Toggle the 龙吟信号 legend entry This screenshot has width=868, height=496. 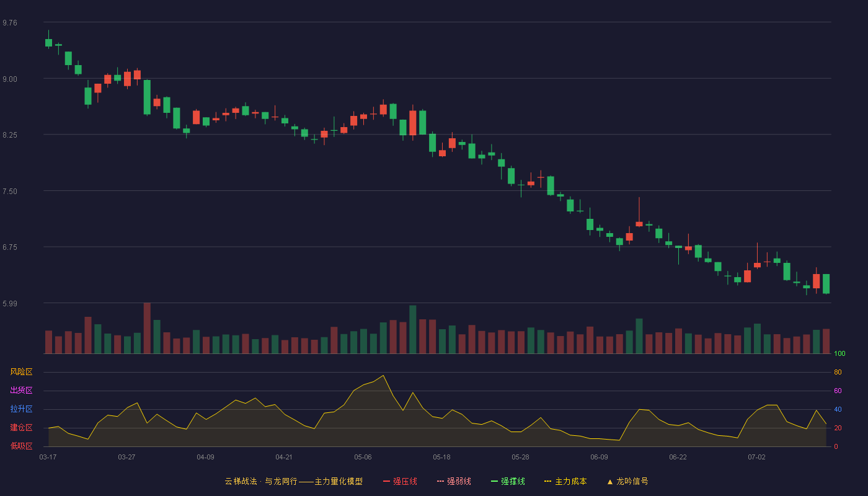point(627,481)
